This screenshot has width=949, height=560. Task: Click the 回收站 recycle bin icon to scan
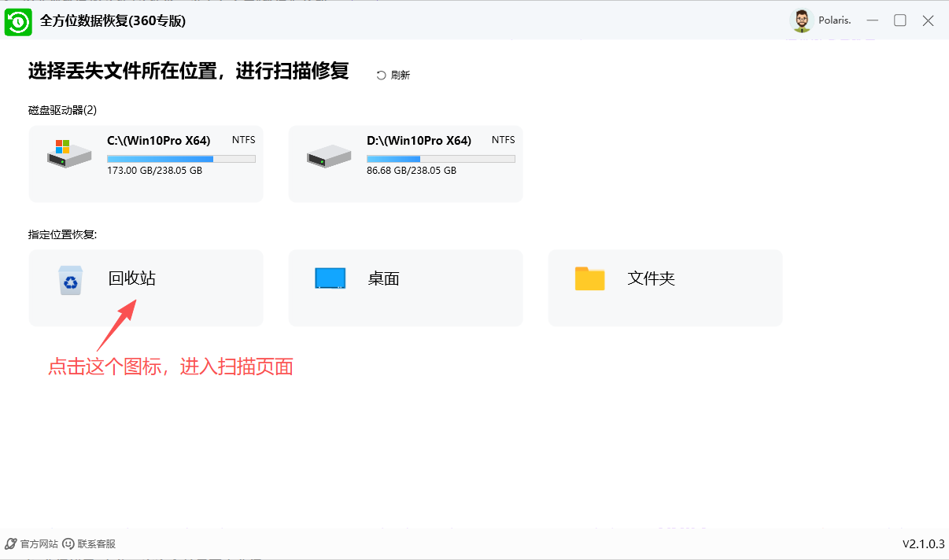tap(70, 280)
